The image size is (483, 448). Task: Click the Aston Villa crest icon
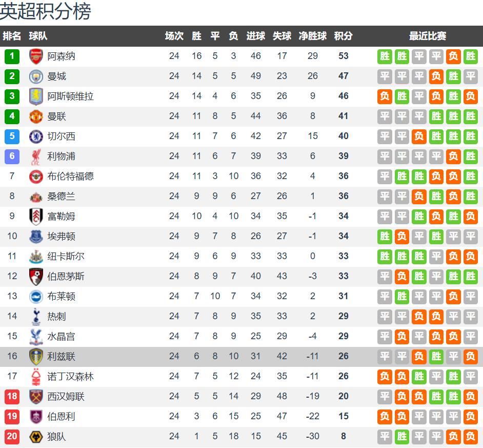(36, 96)
